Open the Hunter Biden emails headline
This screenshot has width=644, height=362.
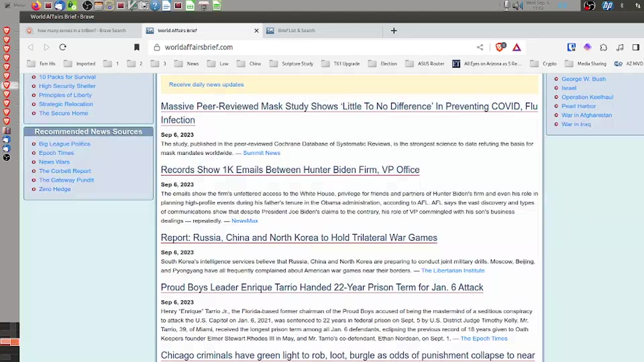click(x=290, y=170)
